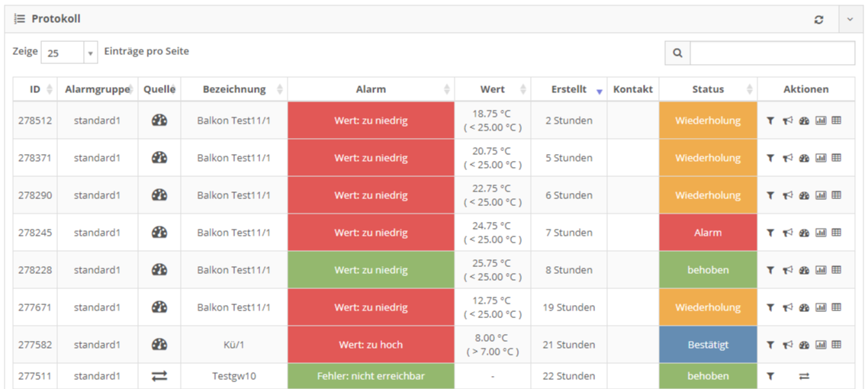Click the arrows icon in Testgw10 actions

[x=805, y=376]
